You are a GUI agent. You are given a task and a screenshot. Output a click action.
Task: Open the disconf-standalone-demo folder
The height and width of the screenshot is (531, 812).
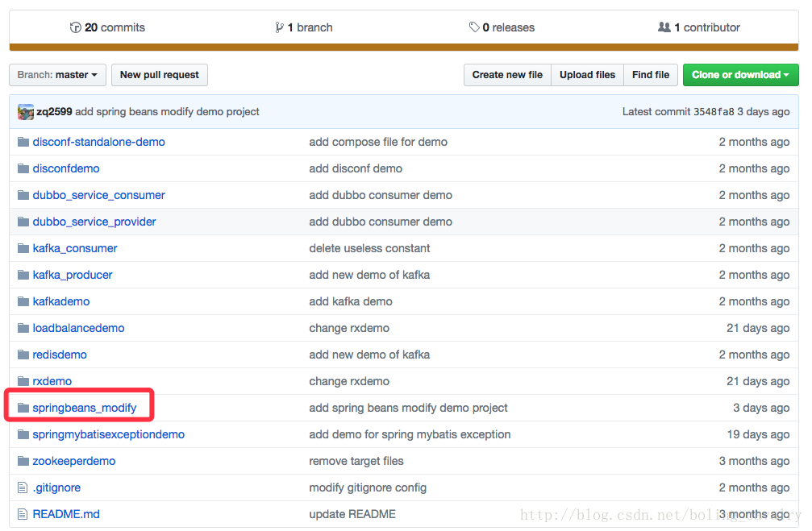point(99,142)
